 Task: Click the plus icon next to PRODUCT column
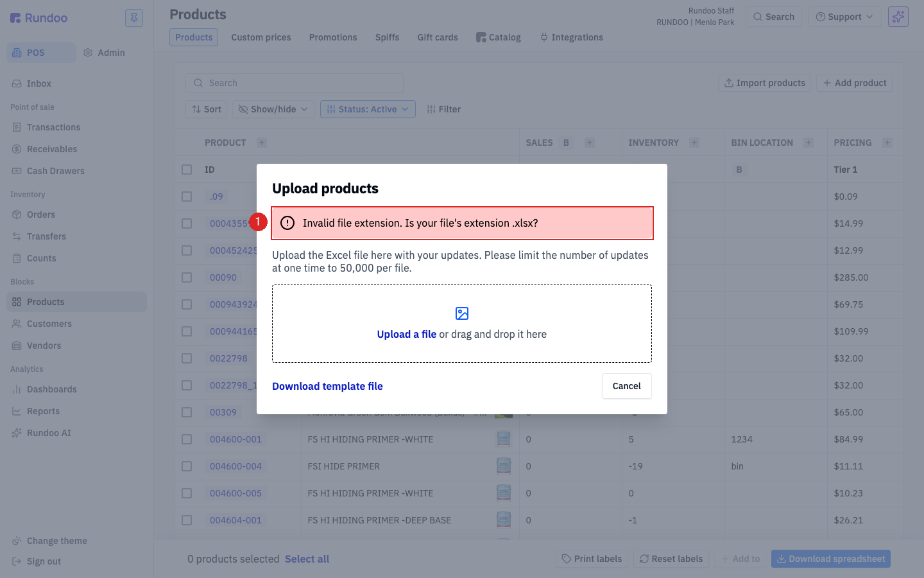(262, 143)
